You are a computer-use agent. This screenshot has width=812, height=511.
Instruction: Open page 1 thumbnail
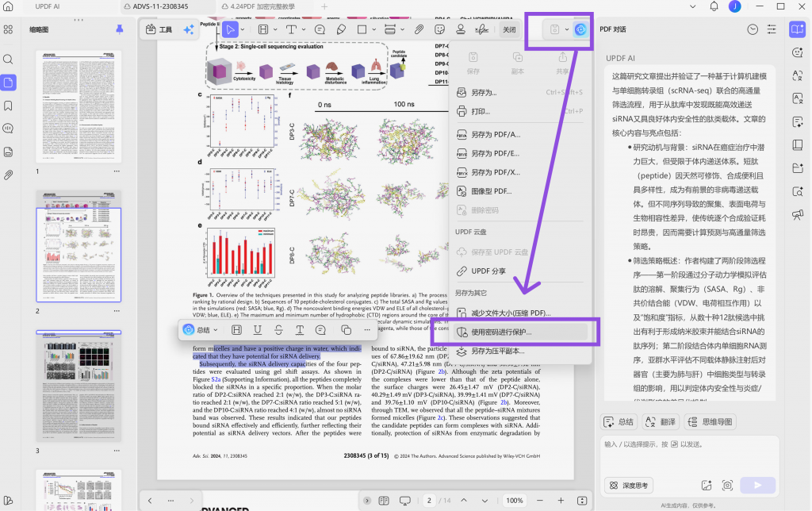pos(79,106)
